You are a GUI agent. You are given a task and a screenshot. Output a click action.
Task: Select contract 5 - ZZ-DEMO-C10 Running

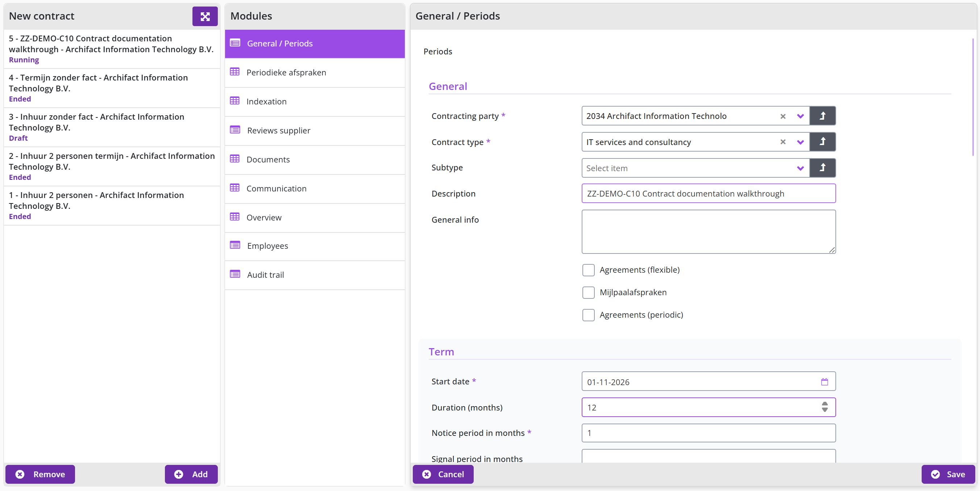click(x=112, y=49)
